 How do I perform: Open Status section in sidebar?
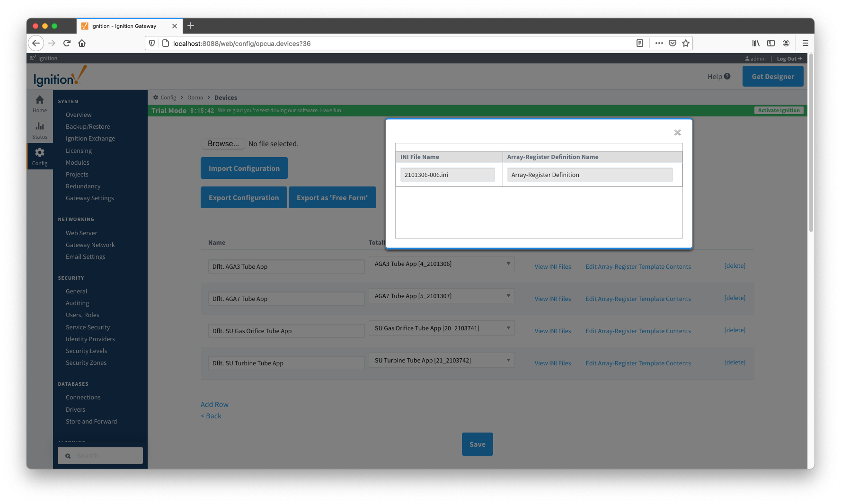coord(40,130)
